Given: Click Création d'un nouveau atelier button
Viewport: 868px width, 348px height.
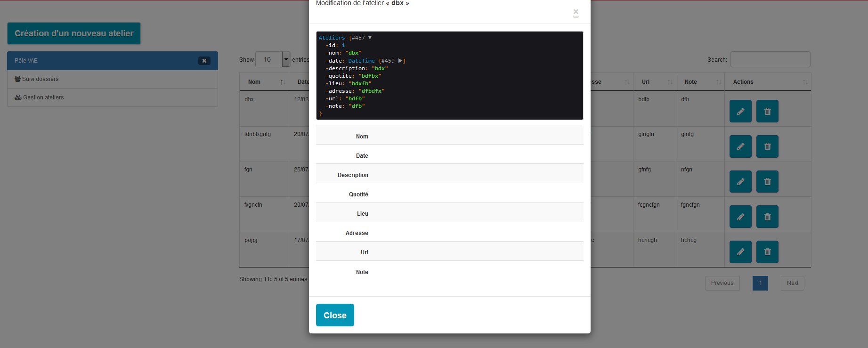Looking at the screenshot, I should coord(74,33).
